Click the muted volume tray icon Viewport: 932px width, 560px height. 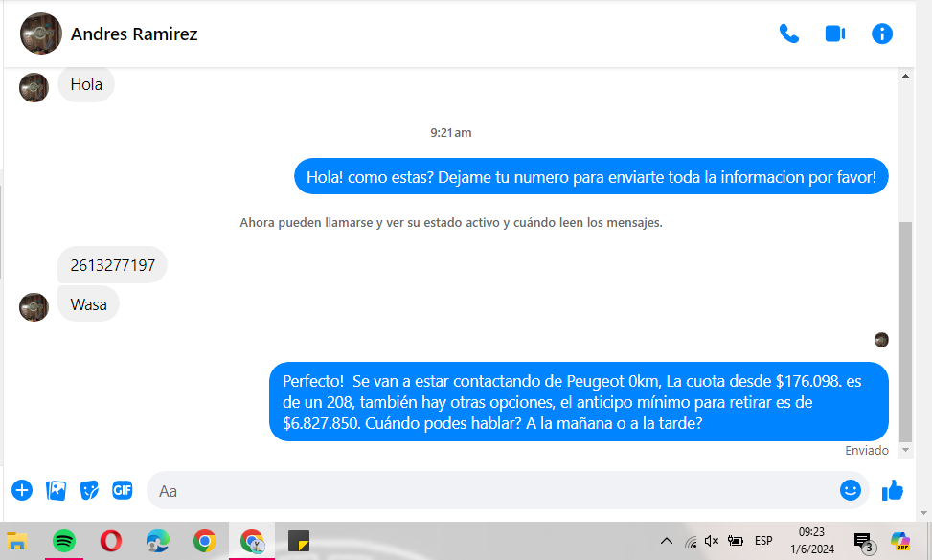point(712,541)
